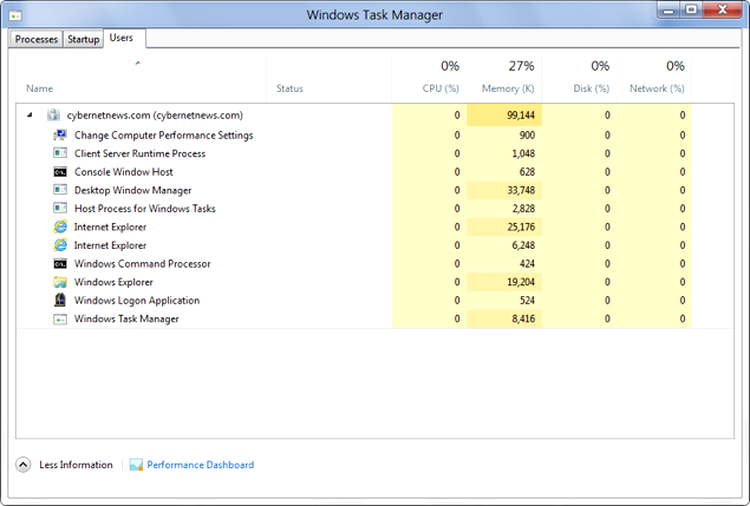750x506 pixels.
Task: Click the Windows Task Manager process icon
Action: pyautogui.click(x=60, y=319)
